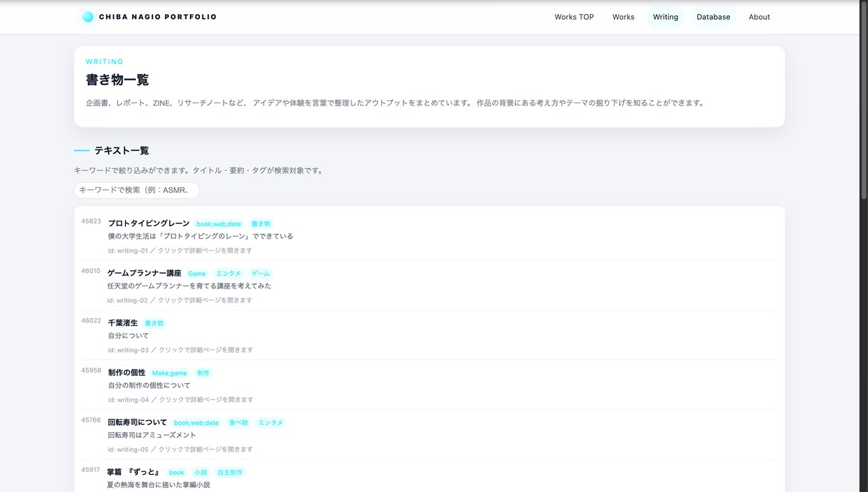Image resolution: width=868 pixels, height=492 pixels.
Task: Click the 小説 tag chip
Action: tap(201, 473)
